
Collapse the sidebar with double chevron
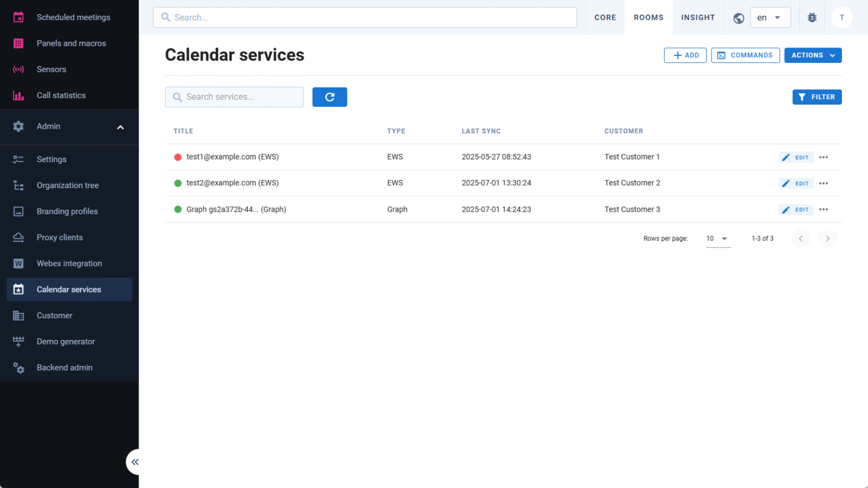pyautogui.click(x=134, y=462)
